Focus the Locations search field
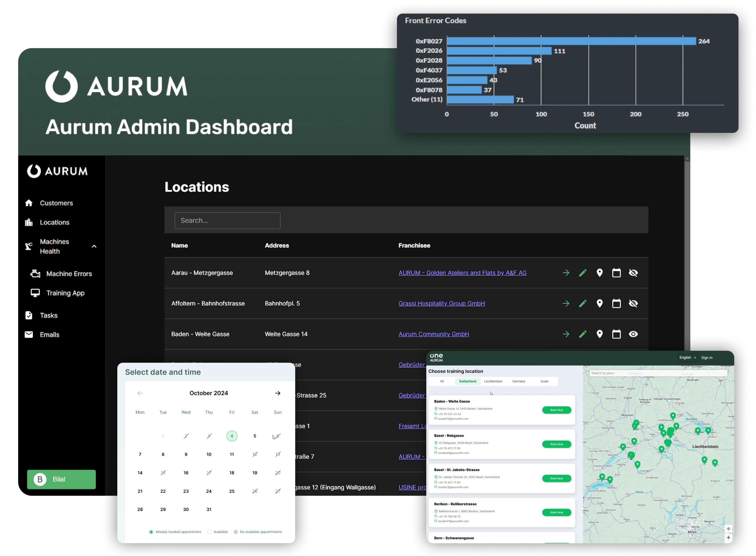Screen dimensions: 756x556 [x=227, y=221]
